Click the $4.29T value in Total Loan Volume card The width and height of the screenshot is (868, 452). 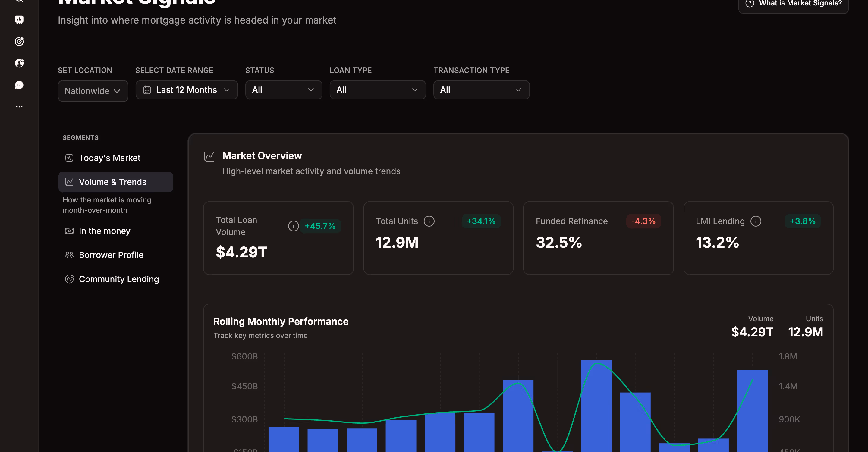click(x=242, y=252)
